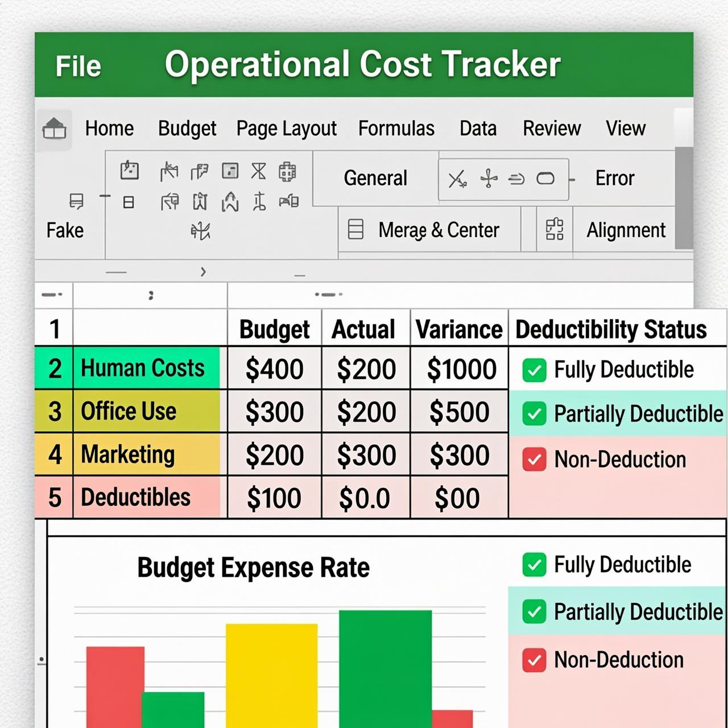
Task: Click the small chevron below the ribbon
Action: pos(203,272)
